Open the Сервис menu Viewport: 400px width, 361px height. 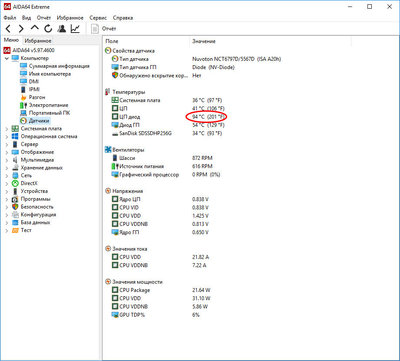tap(98, 18)
